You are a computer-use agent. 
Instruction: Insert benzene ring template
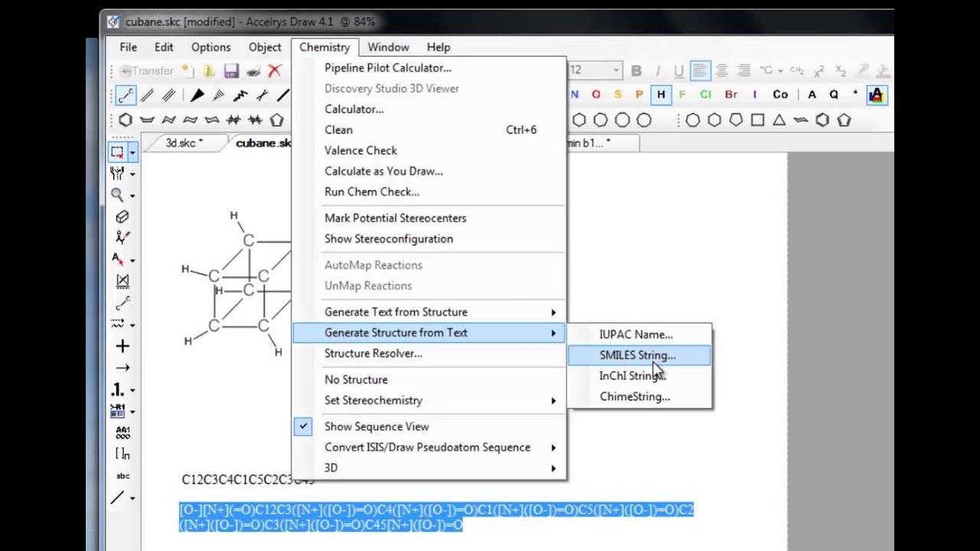(126, 120)
